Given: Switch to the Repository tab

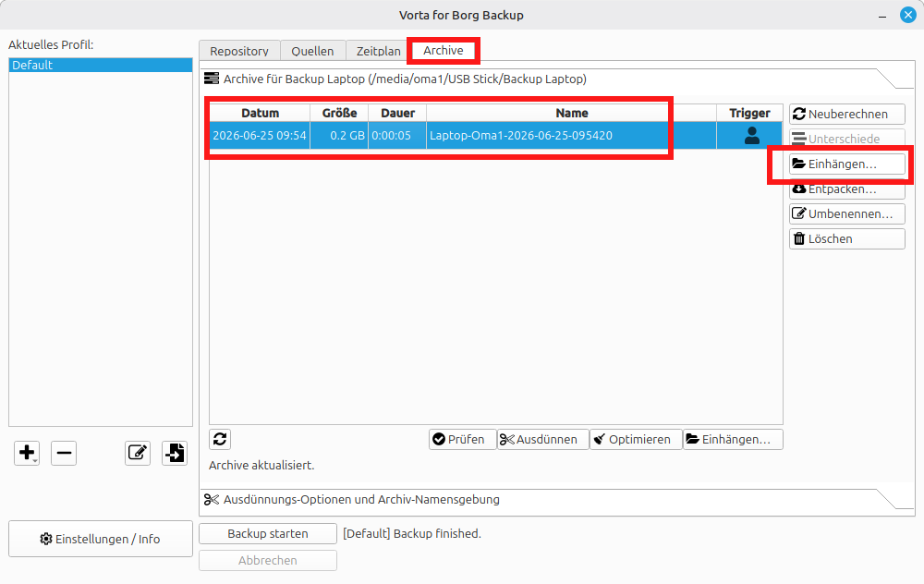Looking at the screenshot, I should [x=239, y=51].
